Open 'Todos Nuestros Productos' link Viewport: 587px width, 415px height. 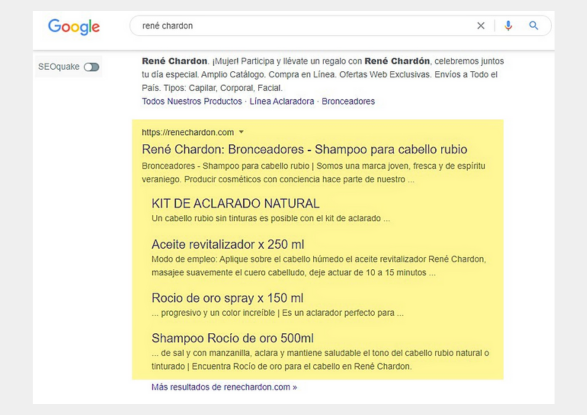[x=192, y=101]
